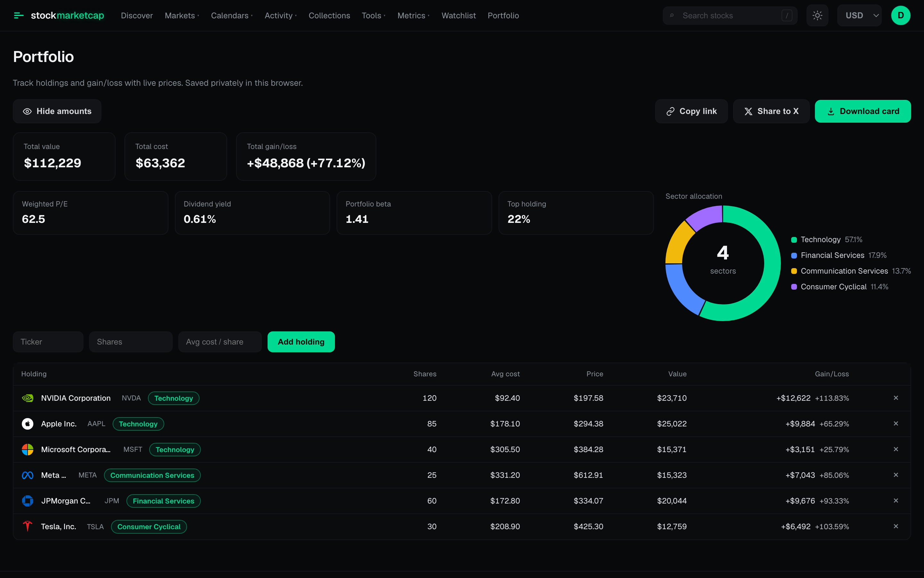The height and width of the screenshot is (578, 924).
Task: Click Tesla's Consumer Cyclical tag
Action: coord(149,526)
